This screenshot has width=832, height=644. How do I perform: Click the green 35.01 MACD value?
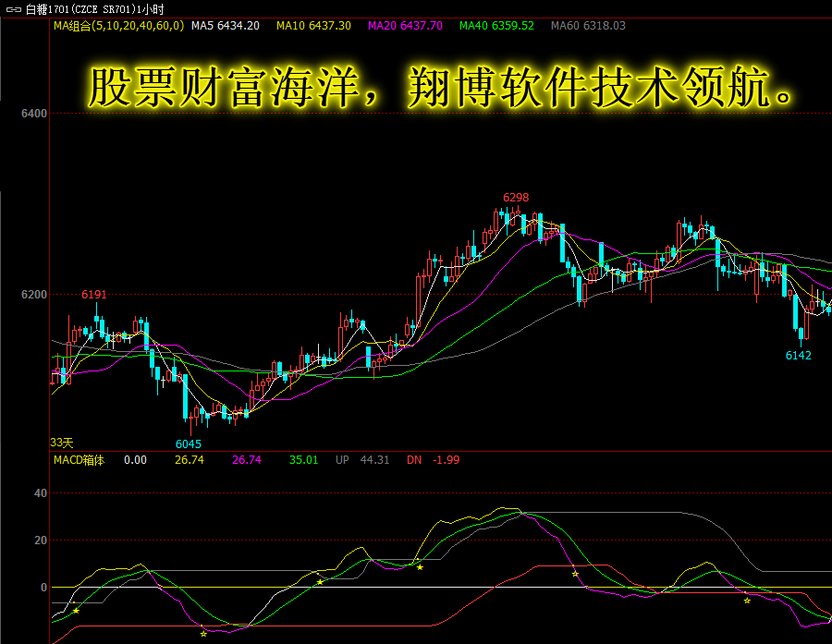coord(303,460)
